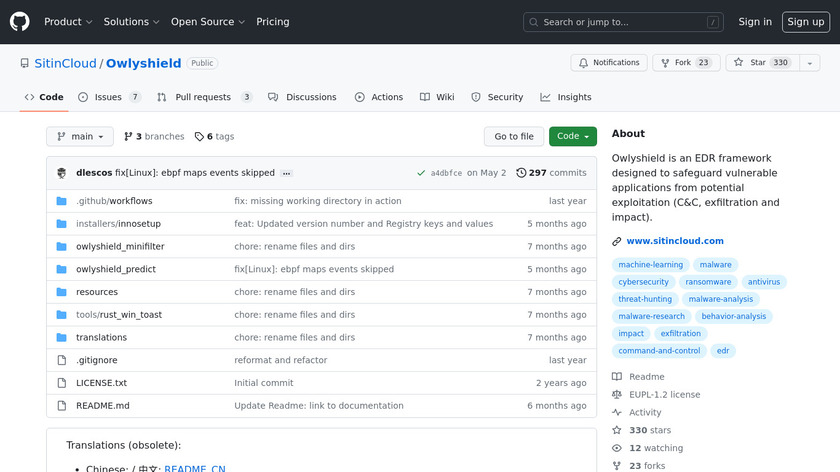Viewport: 840px width, 472px height.
Task: Click the Activity pulse icon
Action: pyautogui.click(x=617, y=412)
